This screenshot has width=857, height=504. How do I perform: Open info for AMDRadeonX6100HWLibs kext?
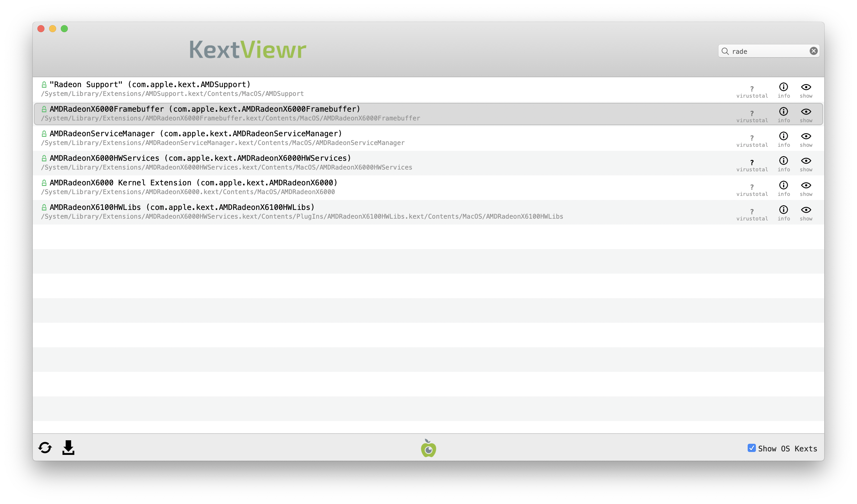(784, 210)
